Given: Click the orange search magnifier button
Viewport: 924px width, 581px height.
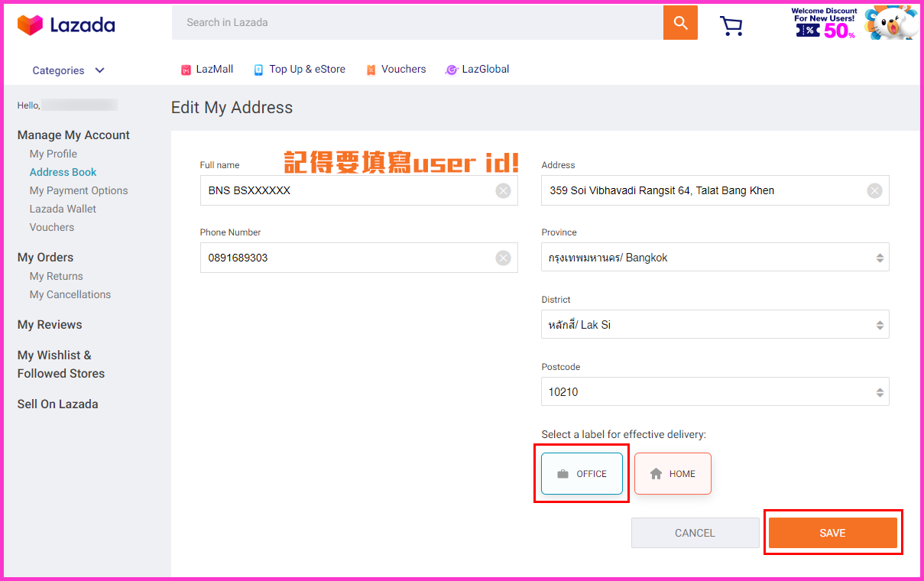Looking at the screenshot, I should coord(680,23).
